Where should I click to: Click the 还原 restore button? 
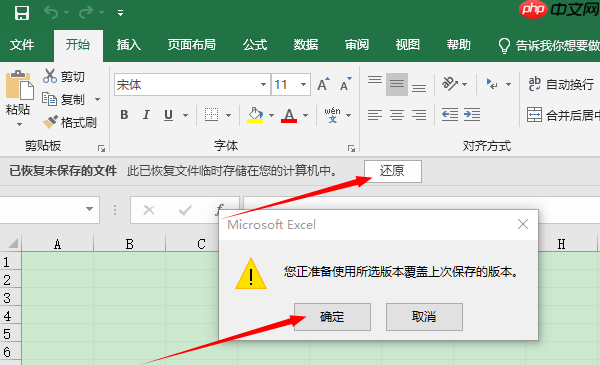point(393,171)
